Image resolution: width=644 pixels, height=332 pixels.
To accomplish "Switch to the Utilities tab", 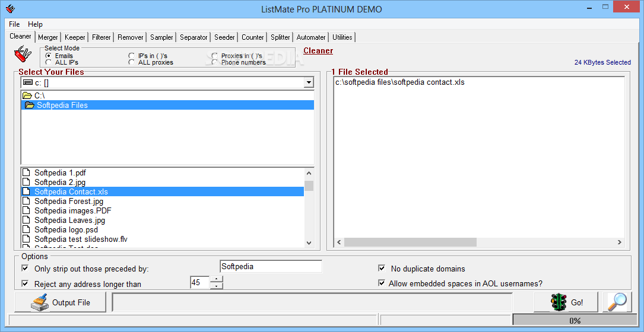I will click(342, 37).
